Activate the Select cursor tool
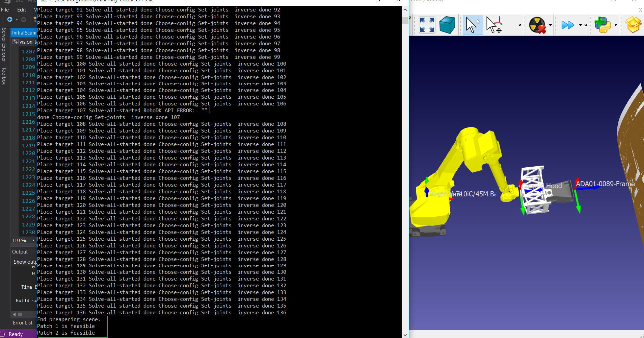 [x=472, y=25]
